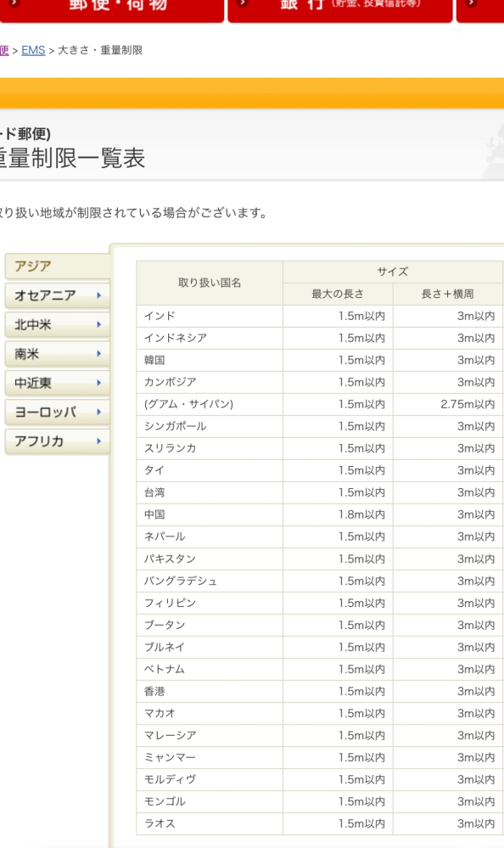
Task: Select the 北中米 region tab
Action: click(58, 324)
